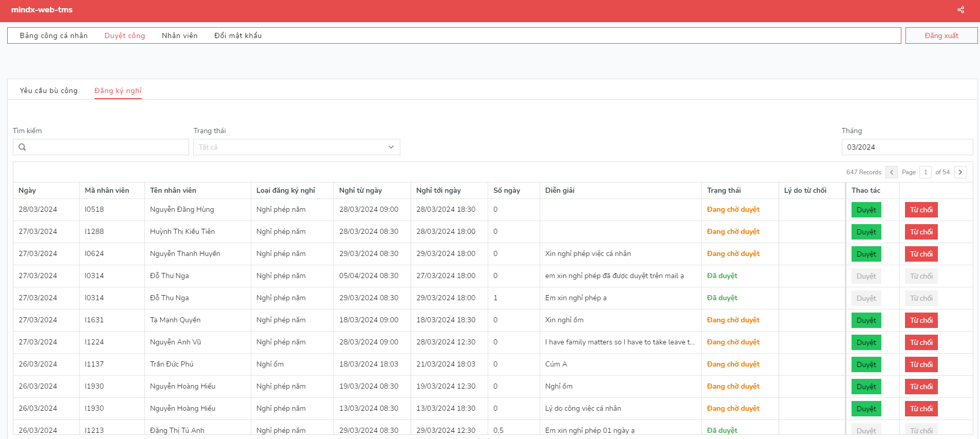Go to previous page arrow
Image resolution: width=980 pixels, height=439 pixels.
892,172
